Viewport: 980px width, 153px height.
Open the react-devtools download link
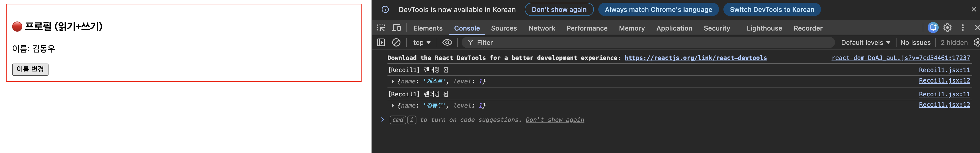click(695, 58)
